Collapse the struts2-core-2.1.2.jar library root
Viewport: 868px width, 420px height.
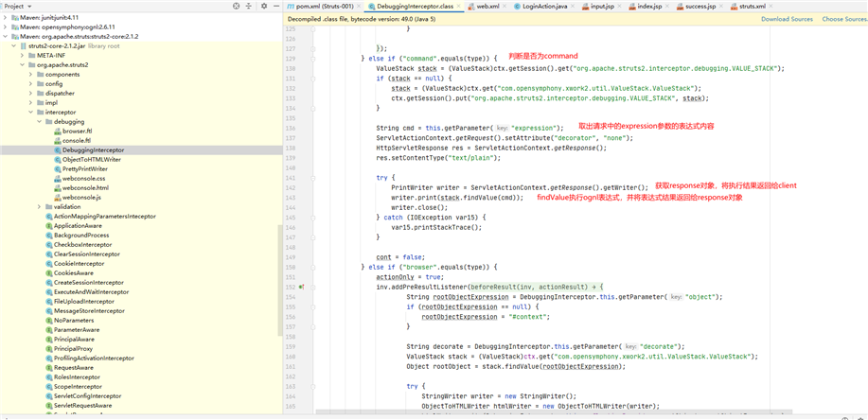(x=14, y=46)
